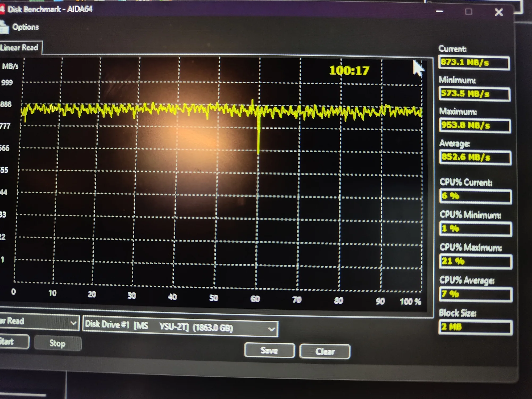Click the Current speed value field

[474, 63]
